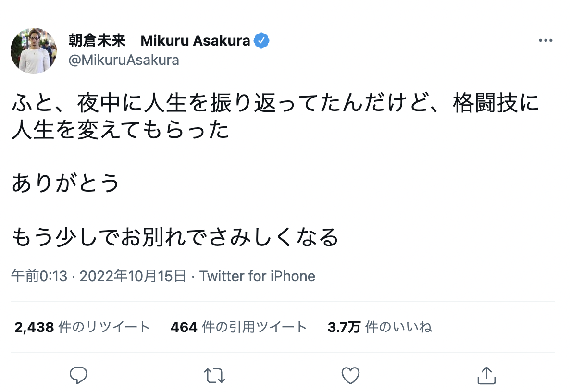
Task: Click the 午前0:13 timestamp
Action: coord(39,276)
